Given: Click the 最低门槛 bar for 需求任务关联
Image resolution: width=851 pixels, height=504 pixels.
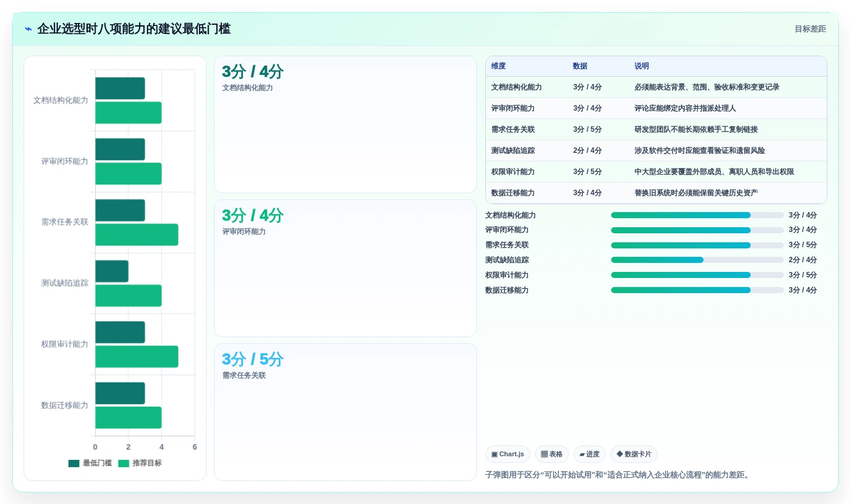Looking at the screenshot, I should tap(120, 210).
